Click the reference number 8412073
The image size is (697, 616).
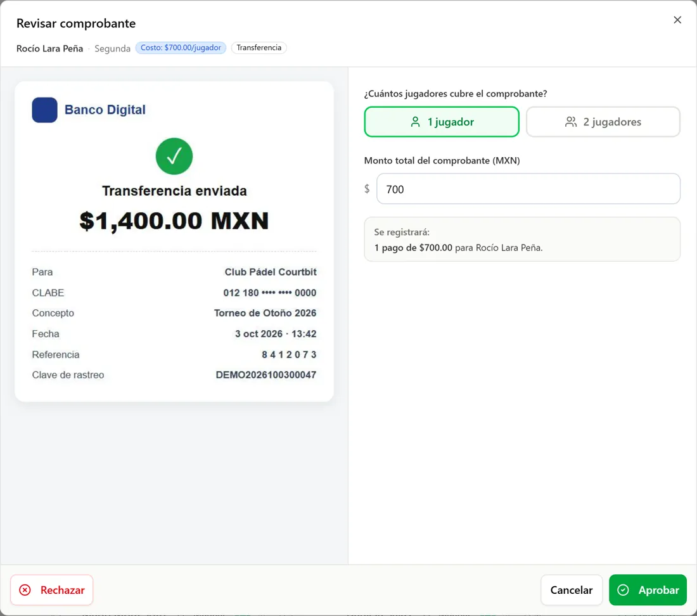pyautogui.click(x=289, y=355)
